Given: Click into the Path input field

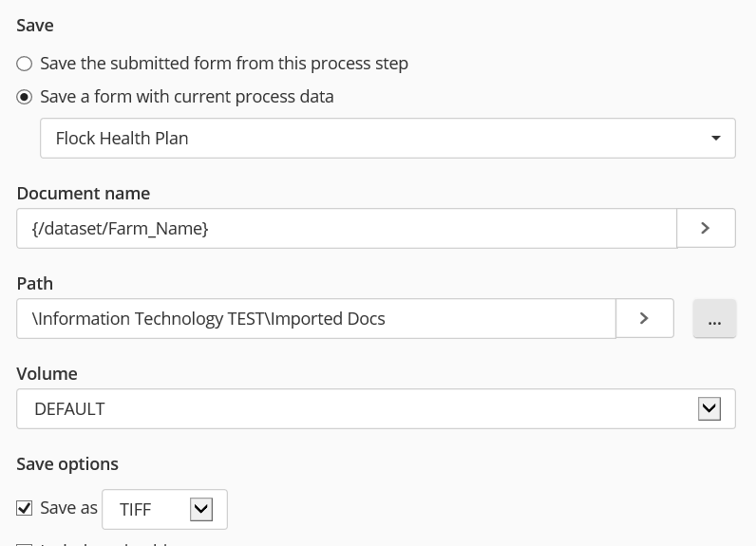Looking at the screenshot, I should click(315, 319).
